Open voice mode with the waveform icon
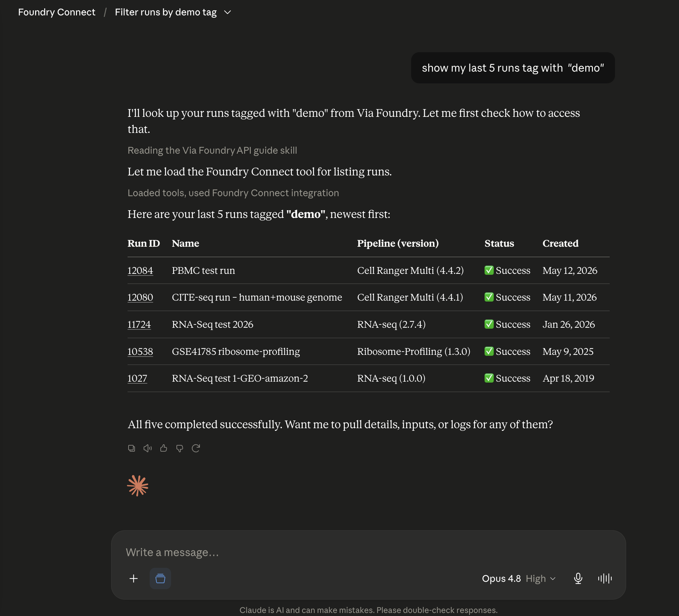The image size is (679, 616). pos(605,578)
